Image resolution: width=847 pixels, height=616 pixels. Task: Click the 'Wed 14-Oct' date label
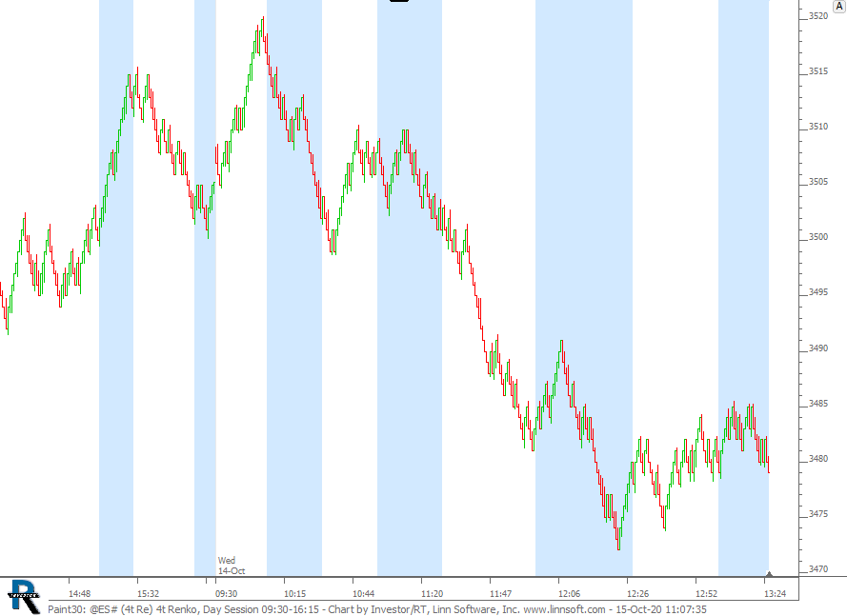click(232, 566)
